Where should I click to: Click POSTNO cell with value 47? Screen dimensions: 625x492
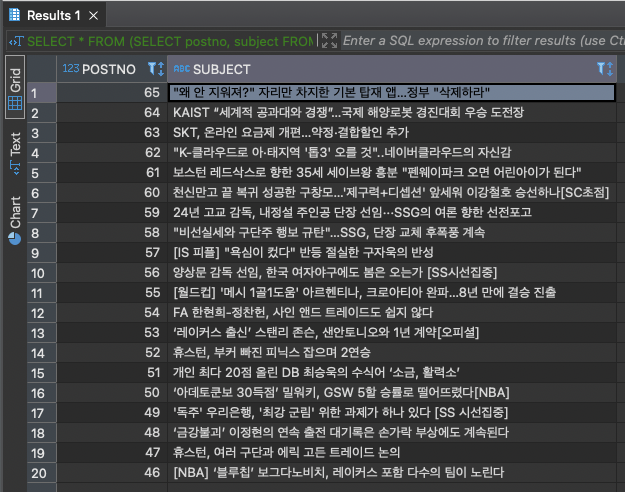(x=112, y=453)
